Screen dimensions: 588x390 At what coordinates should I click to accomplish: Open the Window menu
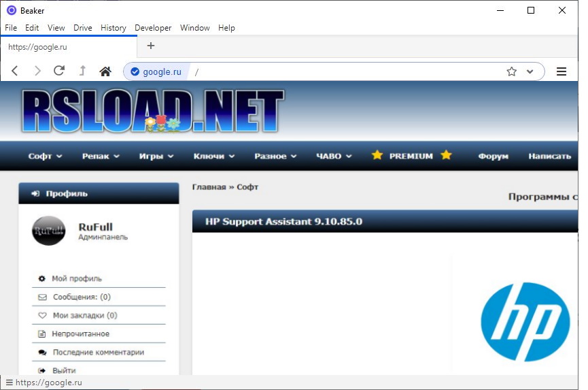[195, 28]
